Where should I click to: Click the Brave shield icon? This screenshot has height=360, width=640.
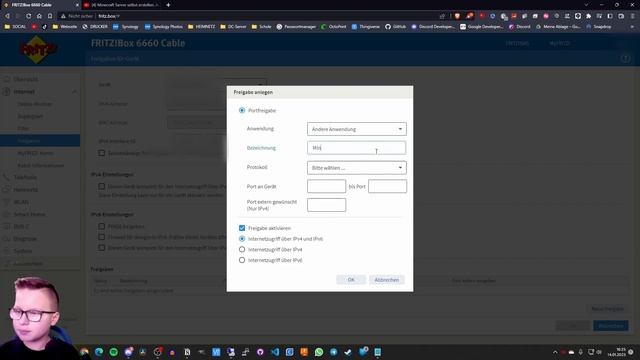[457, 16]
